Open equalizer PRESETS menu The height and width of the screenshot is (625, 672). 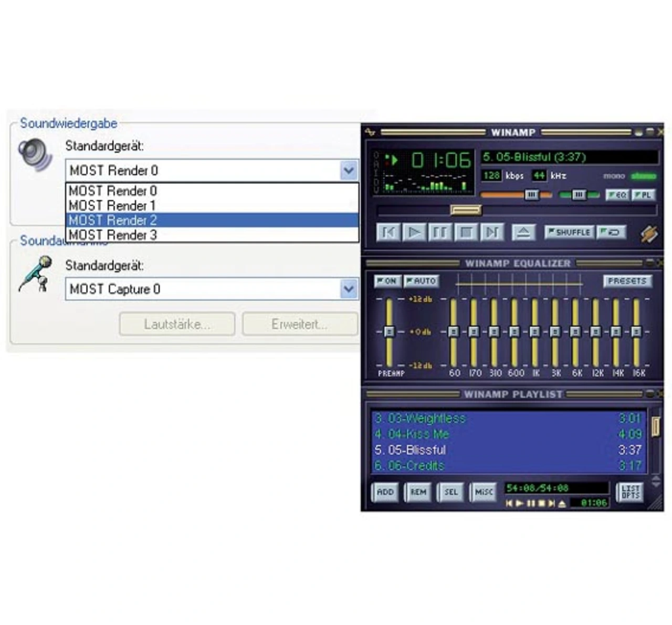pos(627,281)
